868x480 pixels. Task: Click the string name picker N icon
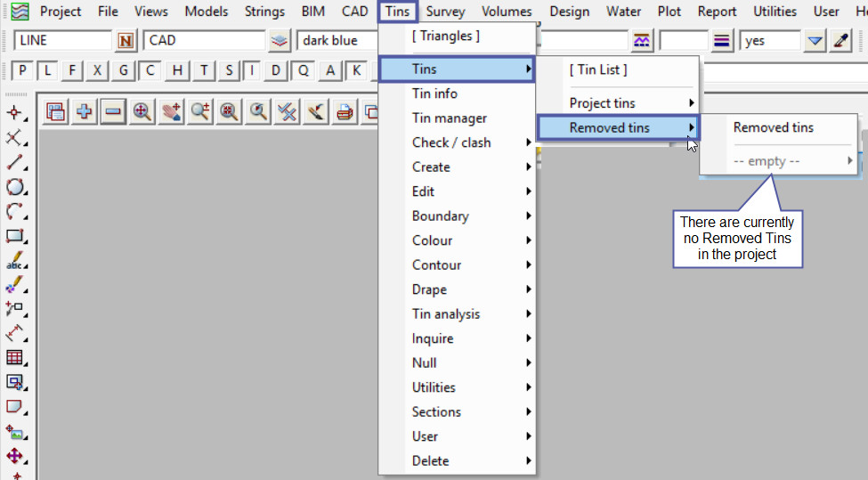coord(126,41)
